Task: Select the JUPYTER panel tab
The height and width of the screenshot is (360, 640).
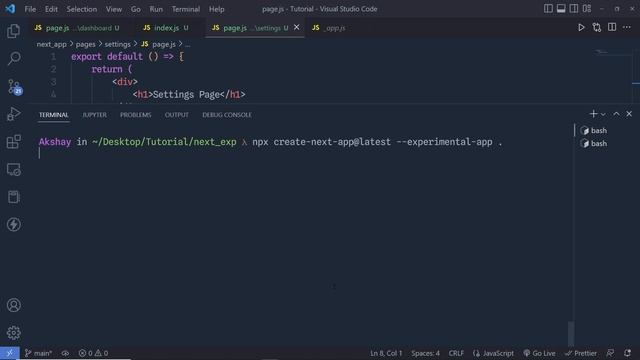Action: coord(94,115)
